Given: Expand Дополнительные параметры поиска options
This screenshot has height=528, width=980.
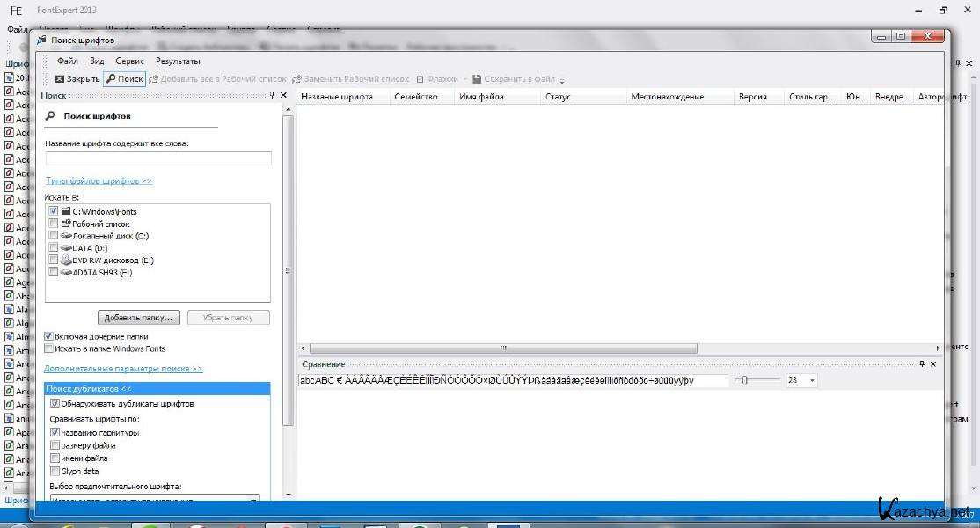Looking at the screenshot, I should click(123, 369).
